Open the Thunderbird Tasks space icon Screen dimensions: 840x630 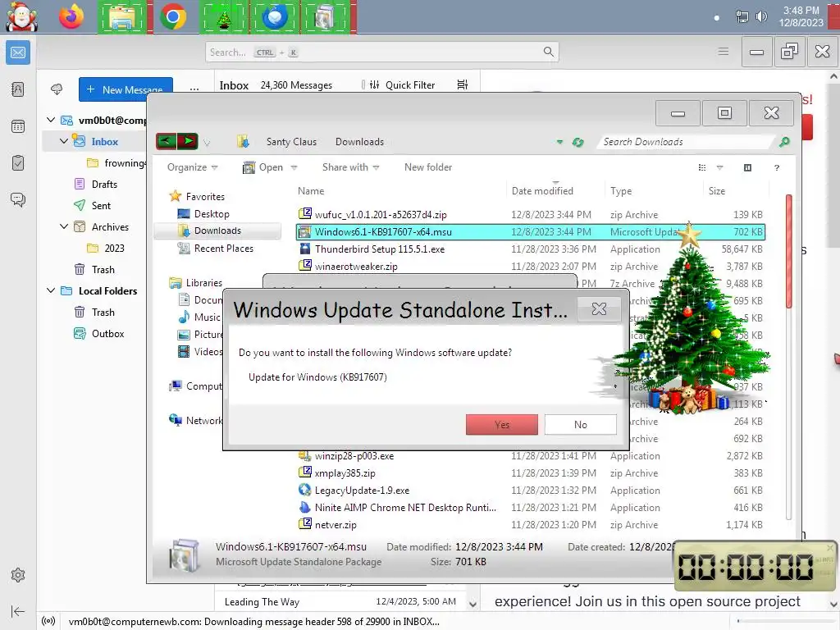(x=18, y=163)
